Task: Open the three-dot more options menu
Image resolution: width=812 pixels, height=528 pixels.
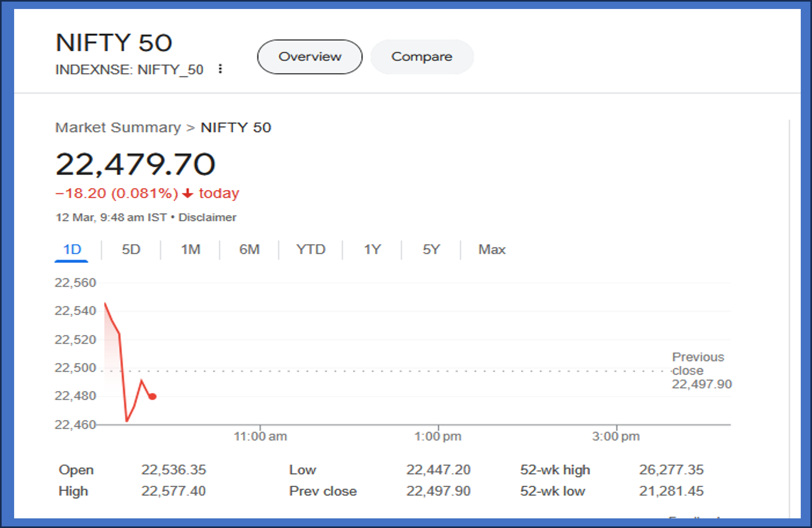Action: point(220,69)
